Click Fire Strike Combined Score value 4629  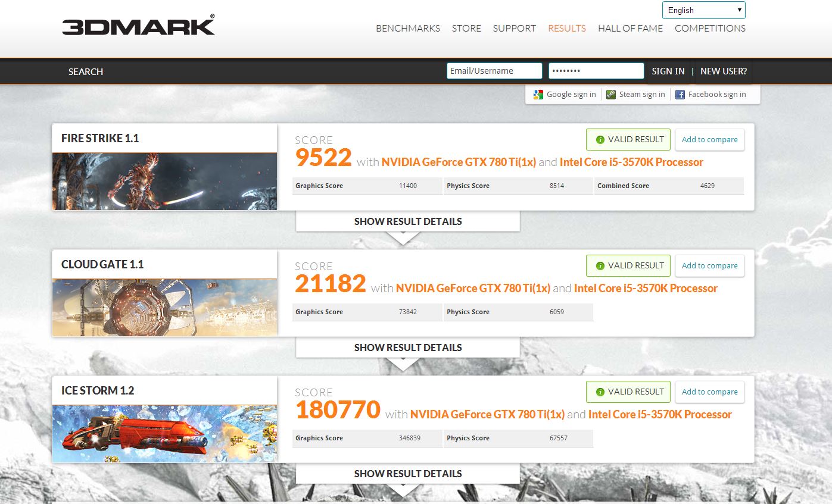point(708,186)
